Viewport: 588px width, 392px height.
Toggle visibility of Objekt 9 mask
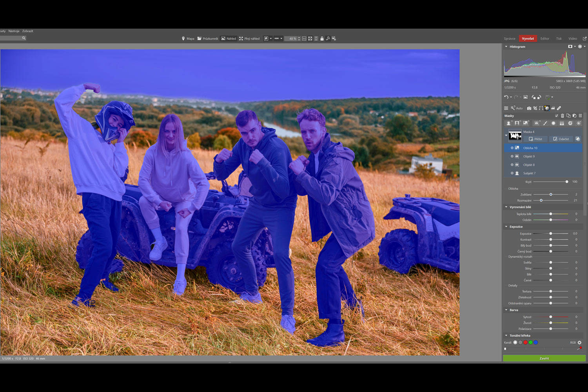pyautogui.click(x=512, y=156)
